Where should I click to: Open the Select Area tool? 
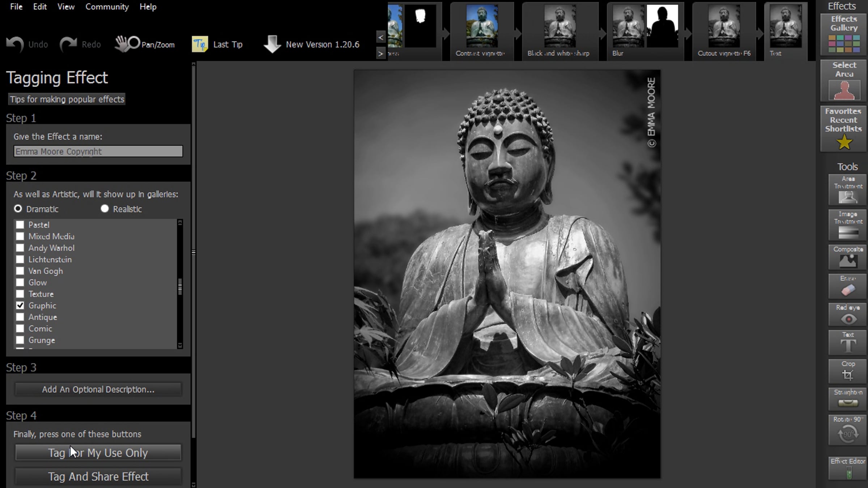tap(844, 81)
